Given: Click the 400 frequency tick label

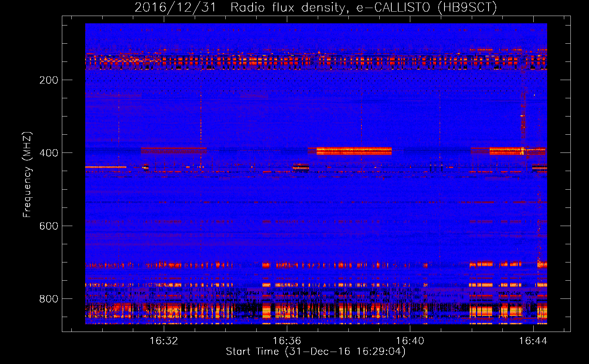Looking at the screenshot, I should tap(49, 153).
